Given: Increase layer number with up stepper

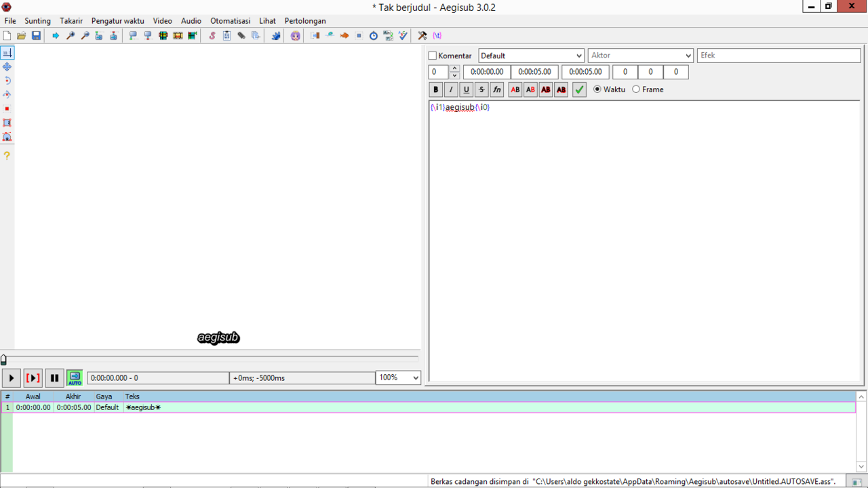Looking at the screenshot, I should coord(454,68).
